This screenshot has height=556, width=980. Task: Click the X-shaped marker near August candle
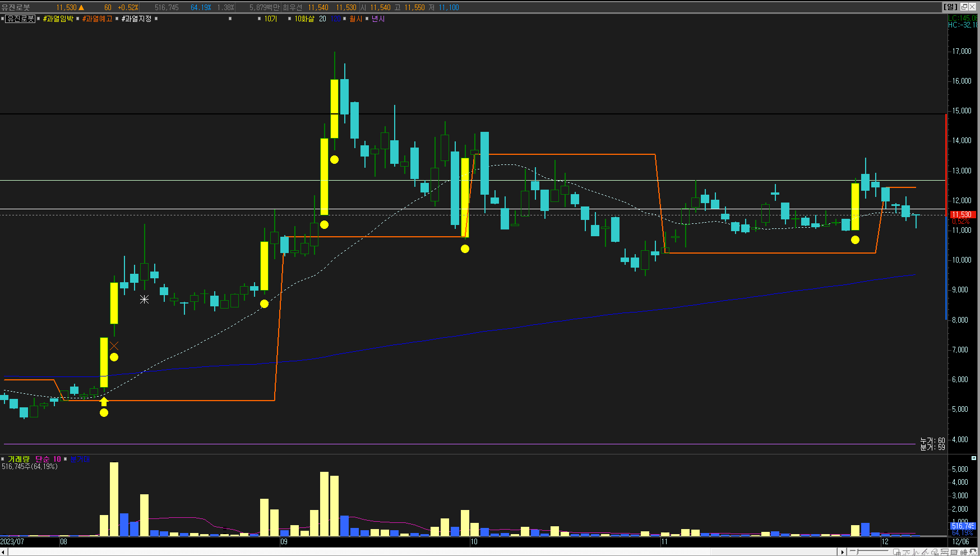(114, 346)
